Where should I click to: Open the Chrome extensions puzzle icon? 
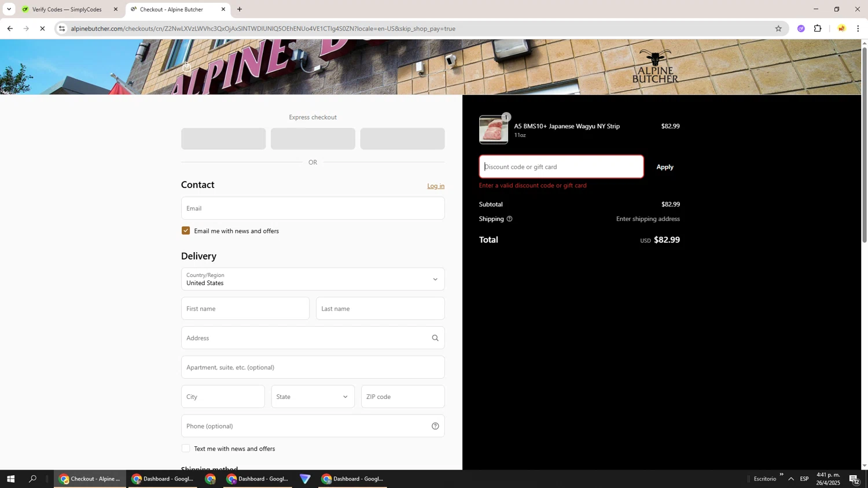[x=818, y=28]
